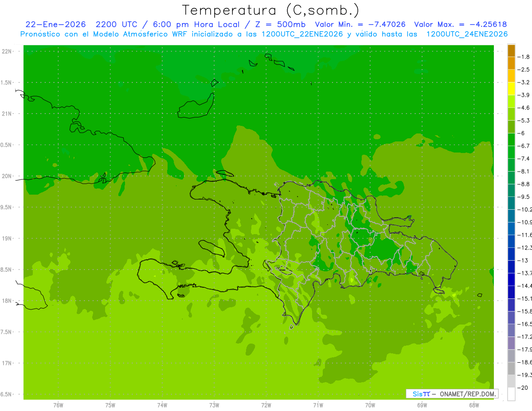Click the "22N" latitude label
Image resolution: width=532 pixels, height=411 pixels.
pos(7,51)
